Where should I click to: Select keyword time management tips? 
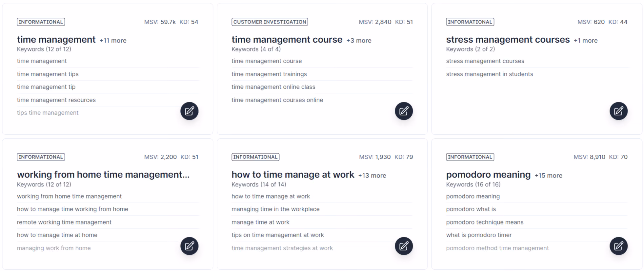(48, 74)
